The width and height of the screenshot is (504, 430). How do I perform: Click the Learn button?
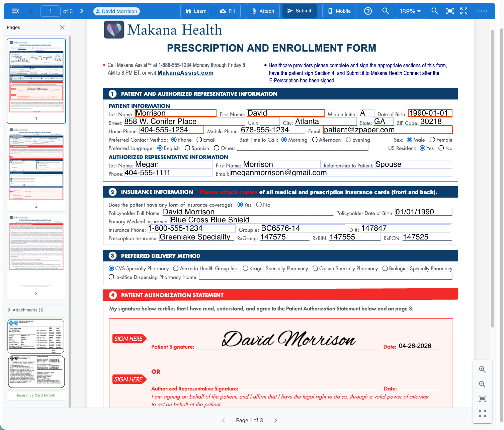(196, 11)
